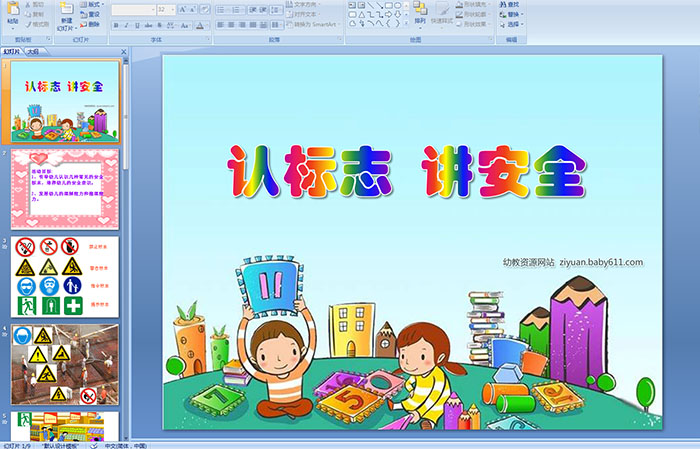Viewport: 700px width, 449px height.
Task: Click the Increase Indent icon
Action: pyautogui.click(x=263, y=9)
